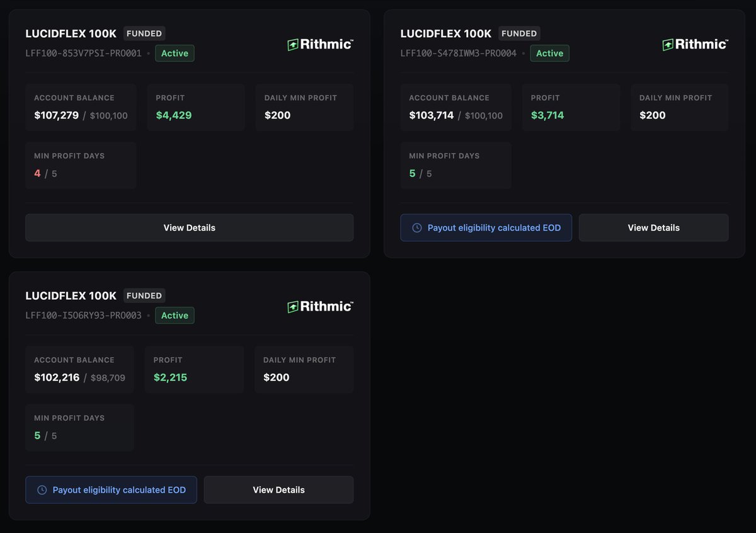Screen dimensions: 756x533
Task: Click Rithmic logo on PRO004 card
Action: [695, 44]
